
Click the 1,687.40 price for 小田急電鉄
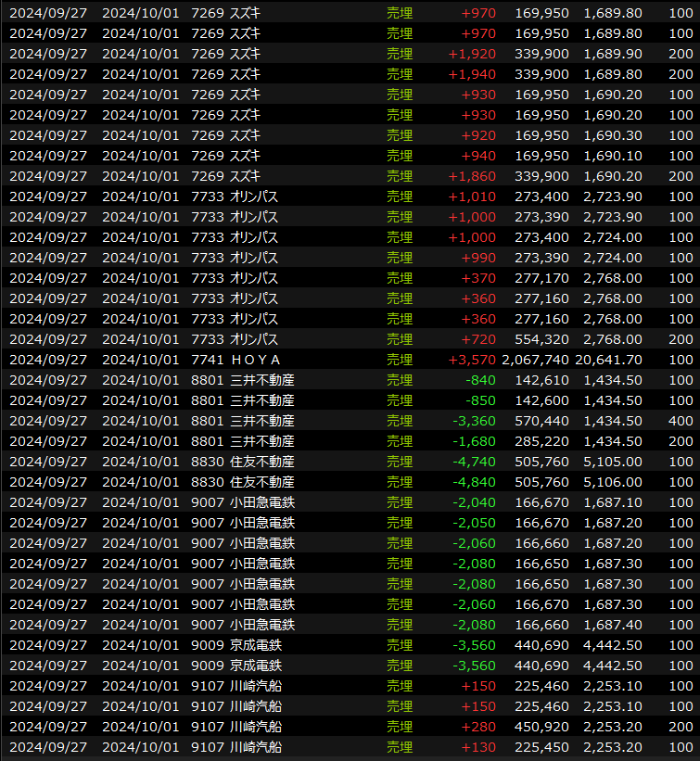612,625
